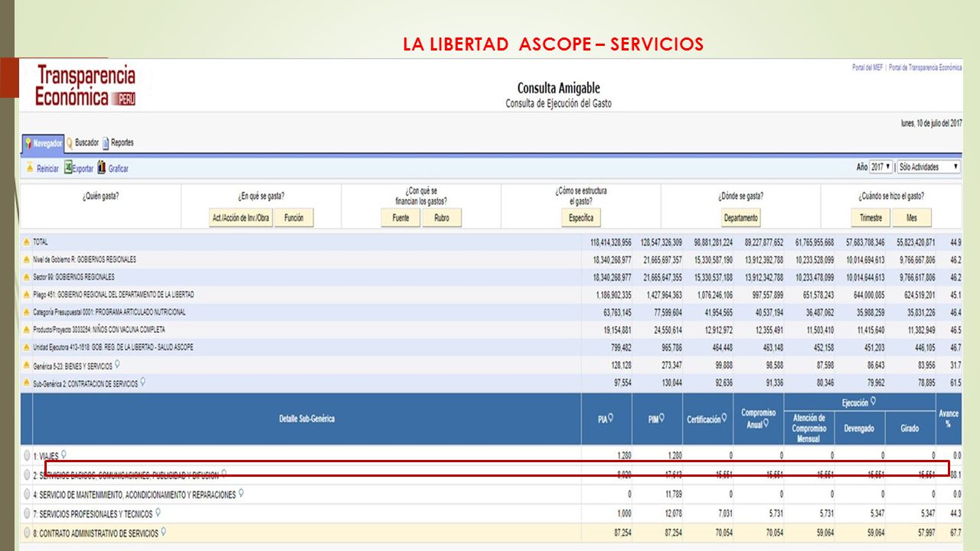Click the Detalle Sub-Genérica column header

click(x=307, y=419)
